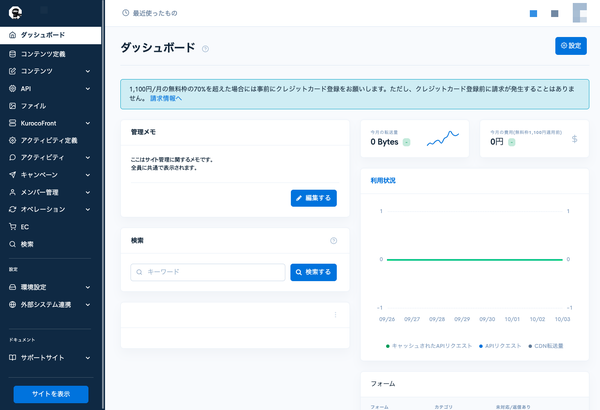Click the 0円 monthly cost value
This screenshot has width=600, height=410.
pos(497,142)
